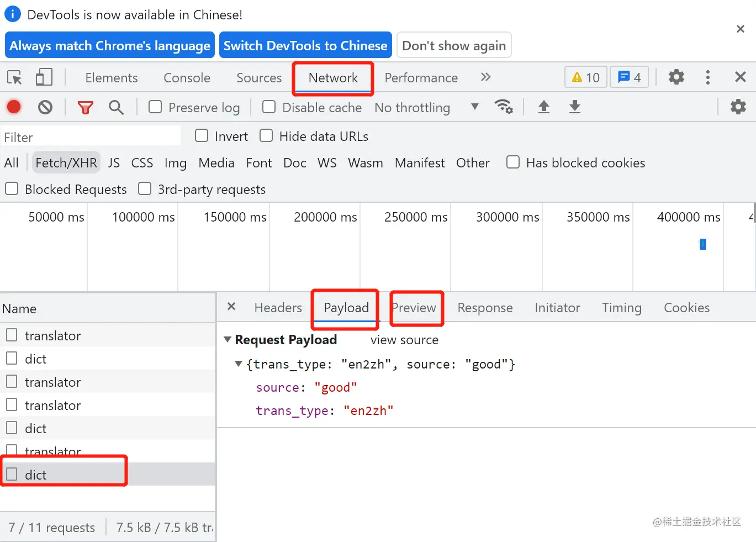Import HAR file with upload arrow

544,107
